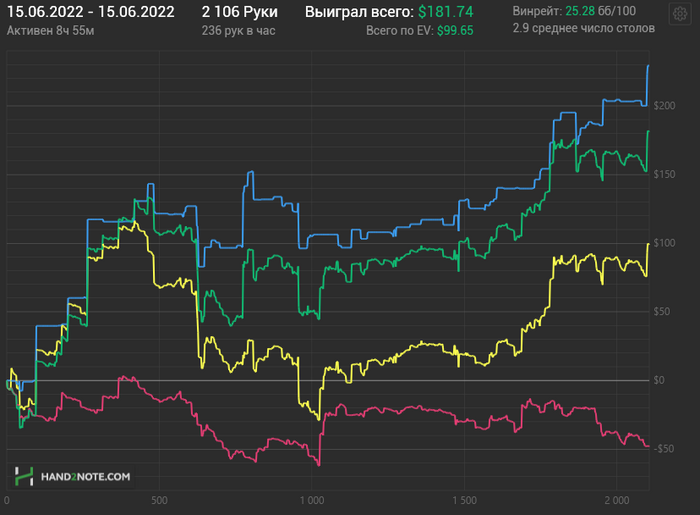Click the 1 000 x-axis label
This screenshot has width=700, height=515.
(312, 500)
